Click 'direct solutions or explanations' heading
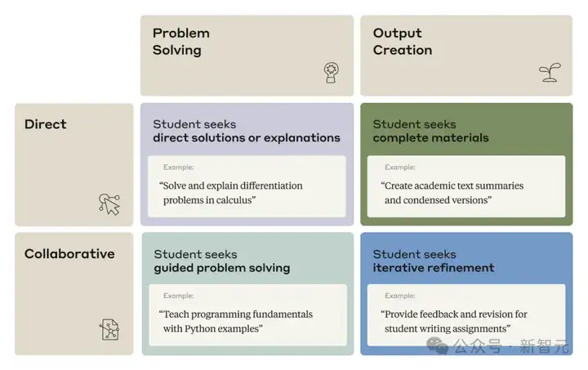 click(x=247, y=138)
